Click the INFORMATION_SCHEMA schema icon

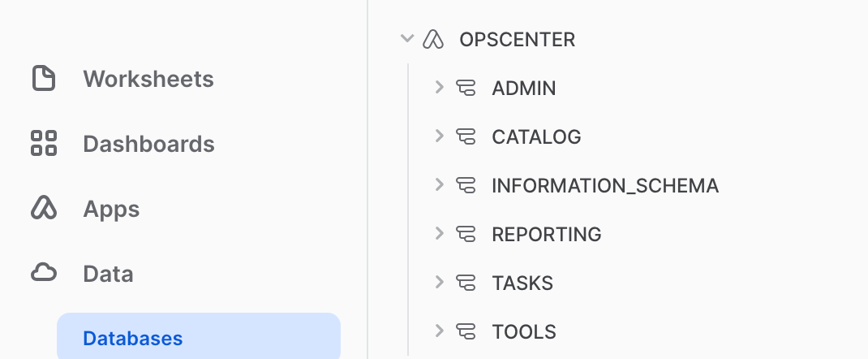click(x=466, y=185)
